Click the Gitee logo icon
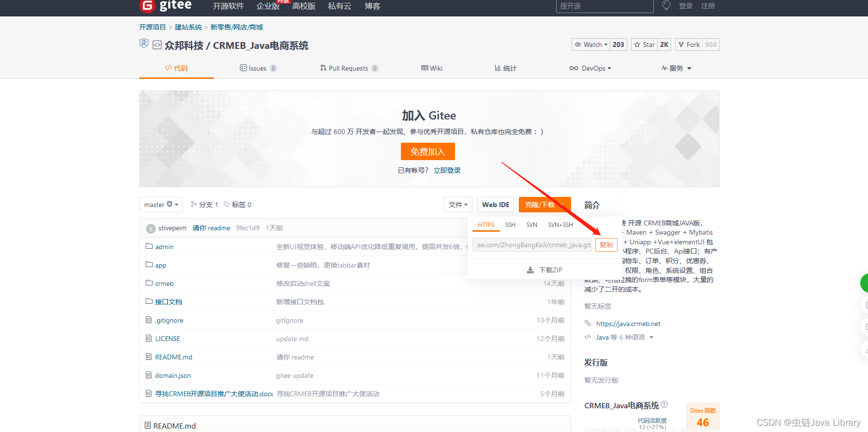 tap(147, 6)
